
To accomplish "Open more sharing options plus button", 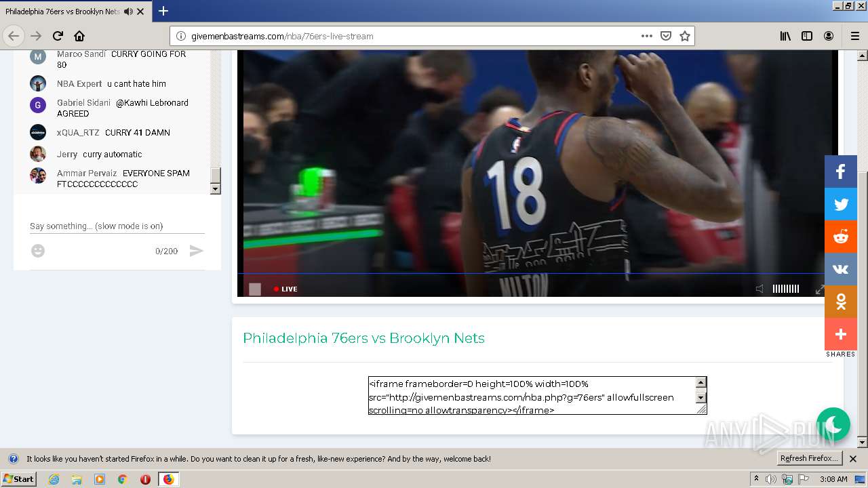I will 840,334.
